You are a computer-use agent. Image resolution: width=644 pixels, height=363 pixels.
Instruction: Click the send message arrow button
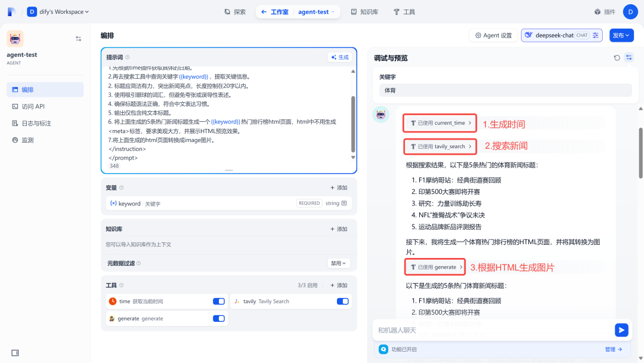621,330
